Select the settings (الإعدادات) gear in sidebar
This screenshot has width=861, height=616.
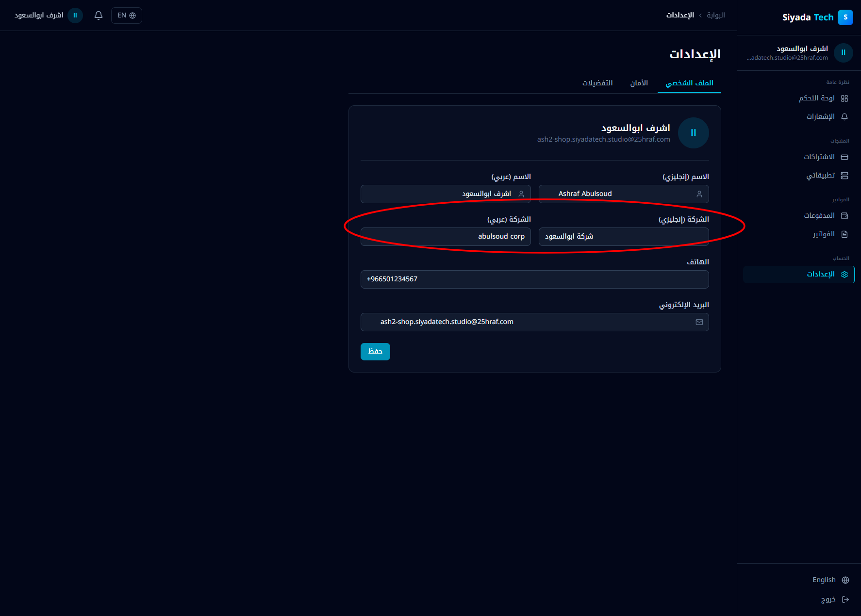[x=844, y=275]
